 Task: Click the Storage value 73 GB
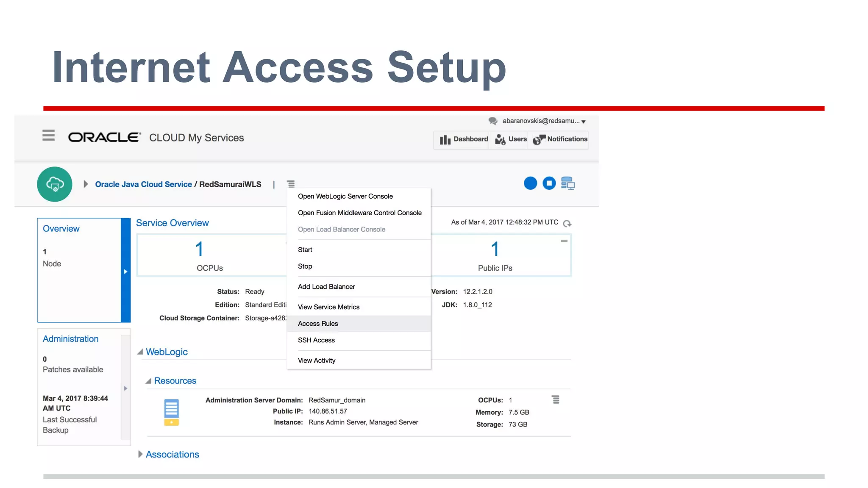tap(518, 424)
